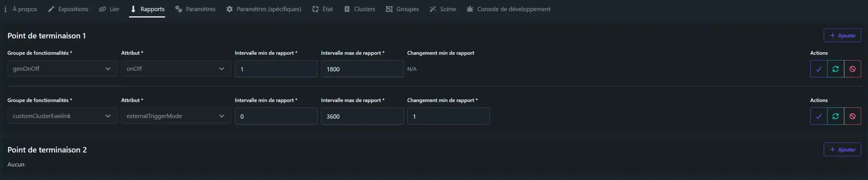Open the externalTriggerMode attribute dropdown
Screen dimensions: 868x180
(x=176, y=116)
